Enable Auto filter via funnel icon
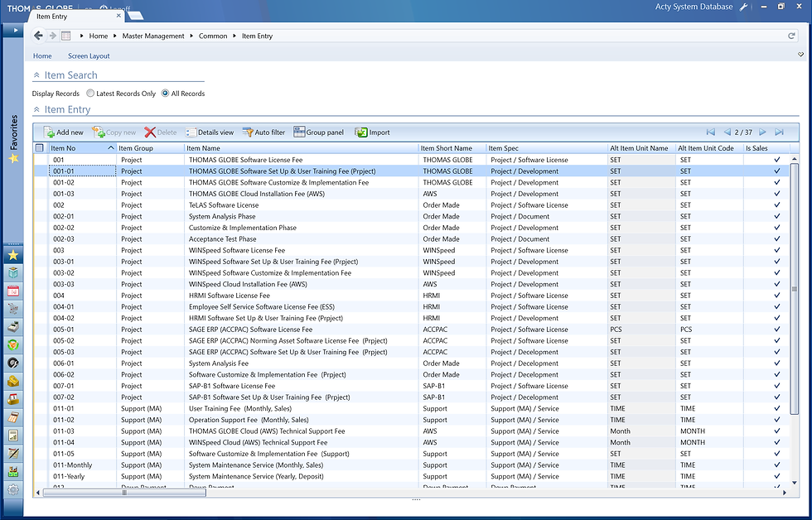 pos(248,132)
